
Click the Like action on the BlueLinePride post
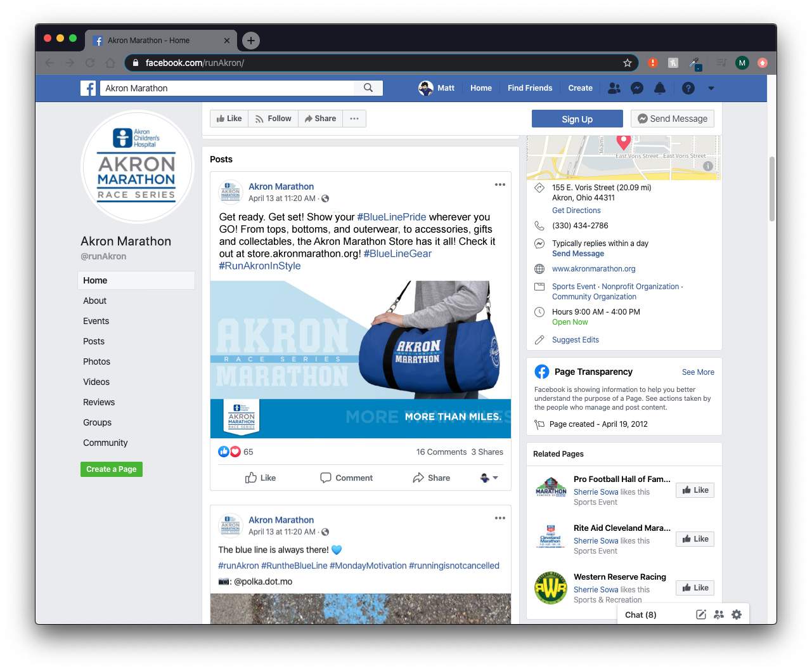pyautogui.click(x=261, y=478)
